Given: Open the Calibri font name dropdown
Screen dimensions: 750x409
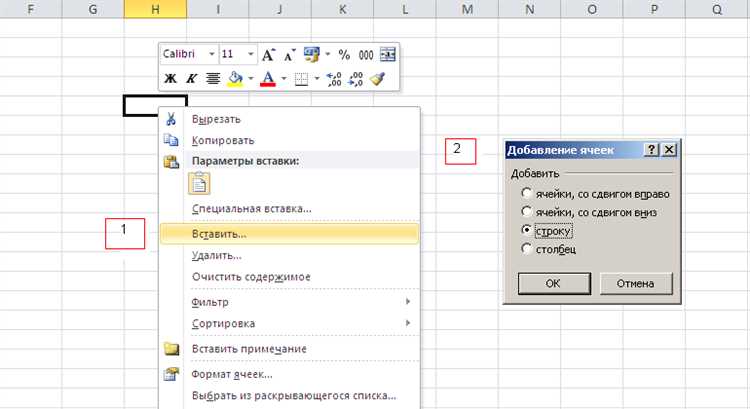Looking at the screenshot, I should pos(211,54).
